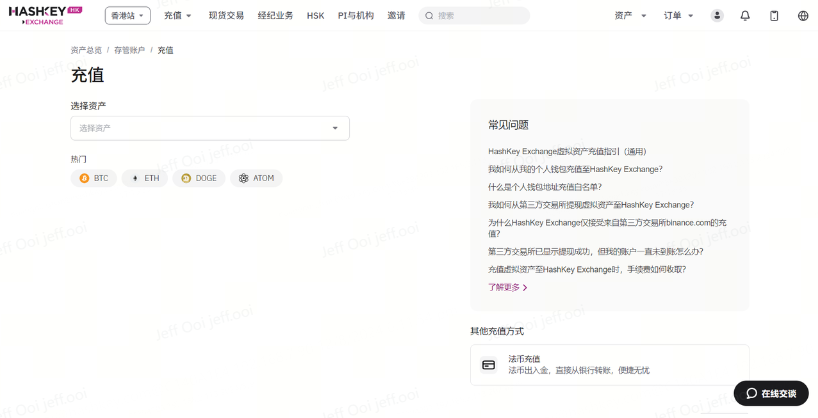
Task: Click the 了解更多 link
Action: click(x=507, y=287)
